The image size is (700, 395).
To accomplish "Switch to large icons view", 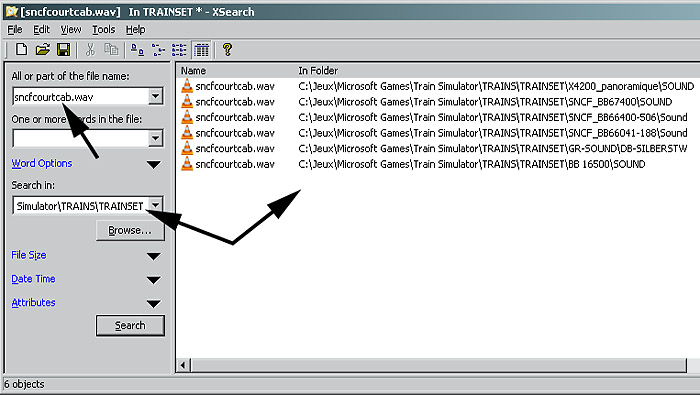I will pyautogui.click(x=137, y=50).
